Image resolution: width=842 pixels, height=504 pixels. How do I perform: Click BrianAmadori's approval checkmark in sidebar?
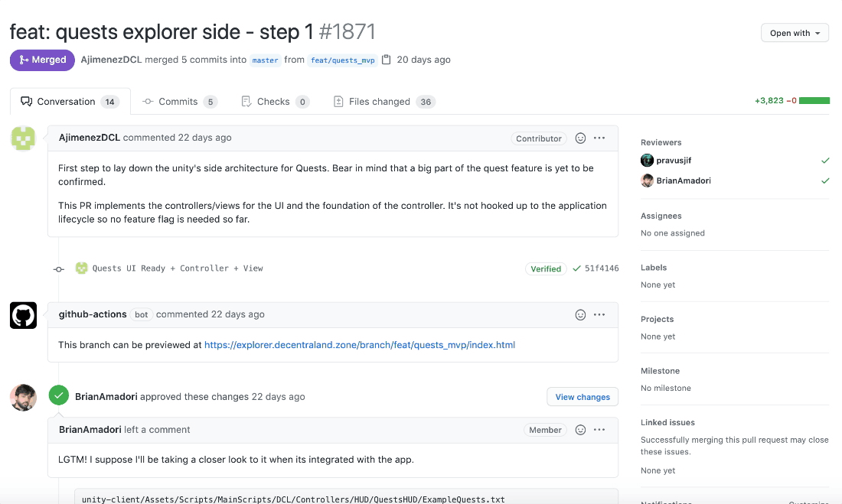[x=825, y=181]
